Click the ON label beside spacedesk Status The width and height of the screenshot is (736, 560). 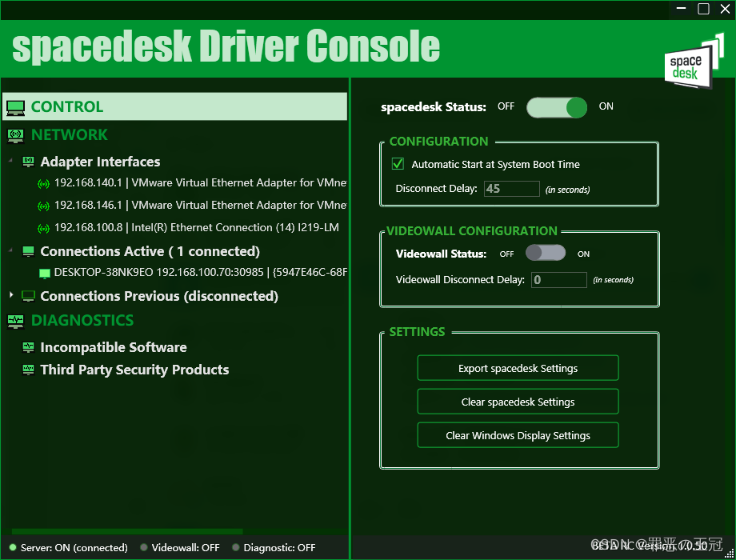point(606,106)
